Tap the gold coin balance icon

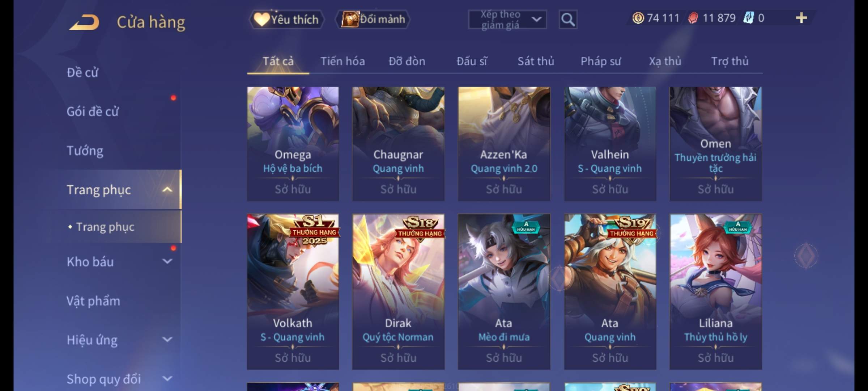[638, 18]
